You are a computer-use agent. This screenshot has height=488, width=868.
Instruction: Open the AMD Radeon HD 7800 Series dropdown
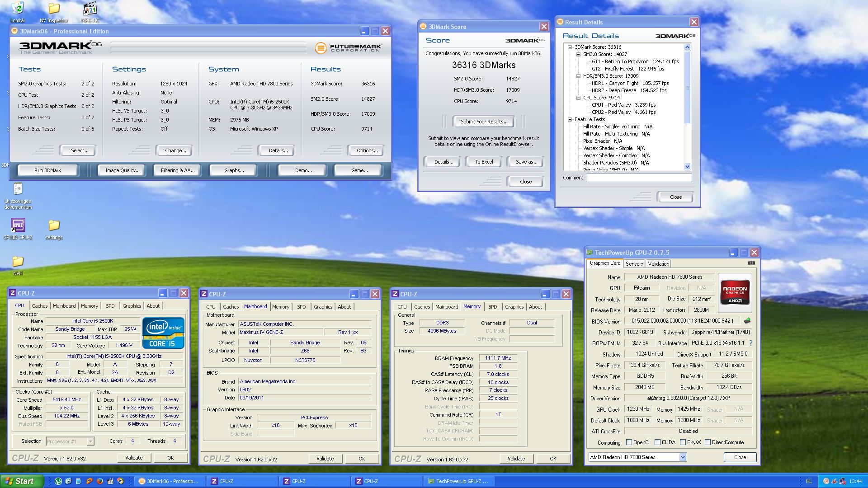coord(683,457)
